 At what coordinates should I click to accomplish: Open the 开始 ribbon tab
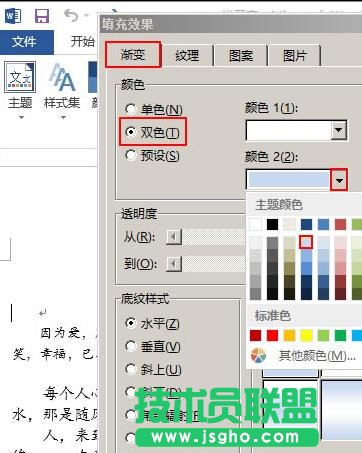tap(83, 42)
